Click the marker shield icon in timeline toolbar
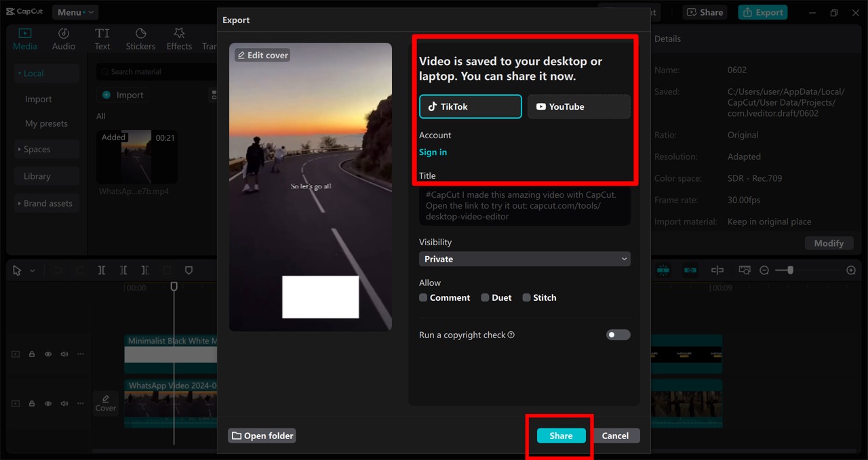Image resolution: width=868 pixels, height=460 pixels. pos(189,270)
